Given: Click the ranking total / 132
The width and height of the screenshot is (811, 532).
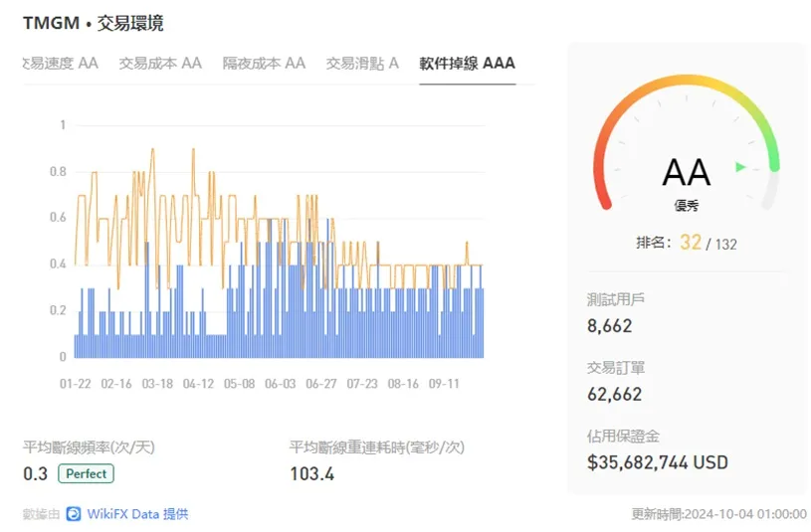Looking at the screenshot, I should [721, 244].
